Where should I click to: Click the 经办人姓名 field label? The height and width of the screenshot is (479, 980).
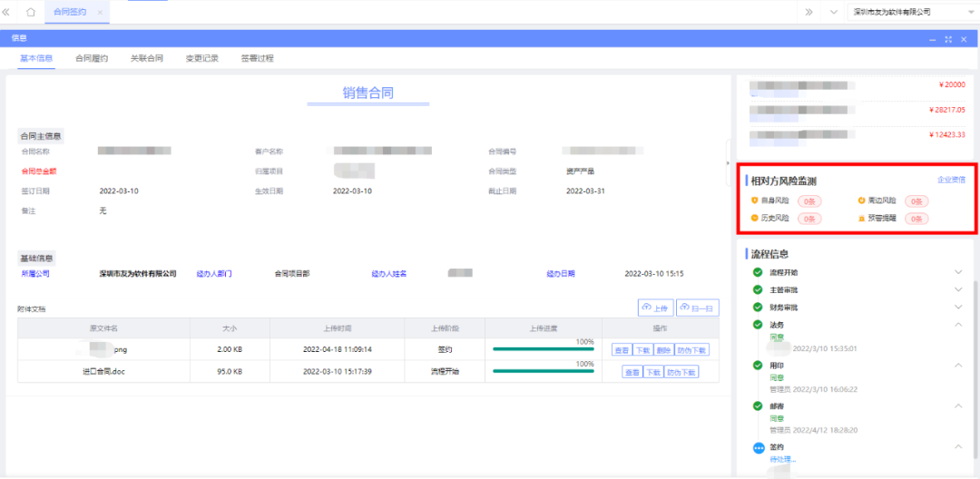pyautogui.click(x=389, y=274)
